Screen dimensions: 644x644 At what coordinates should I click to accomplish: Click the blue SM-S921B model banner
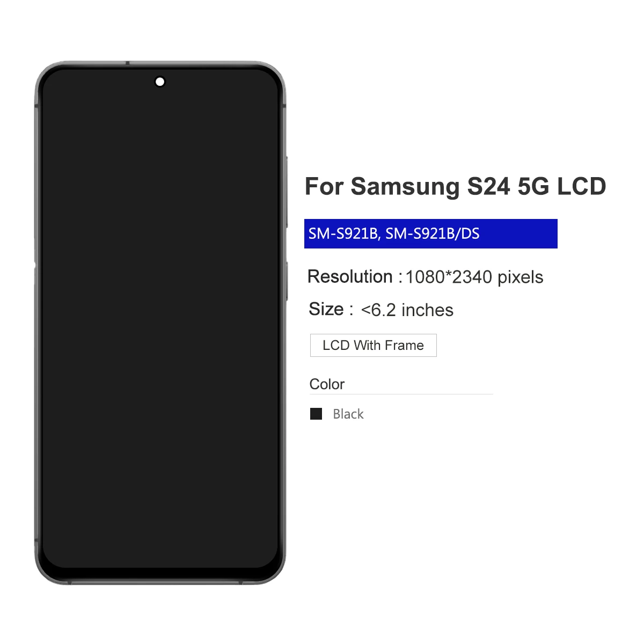pyautogui.click(x=431, y=233)
